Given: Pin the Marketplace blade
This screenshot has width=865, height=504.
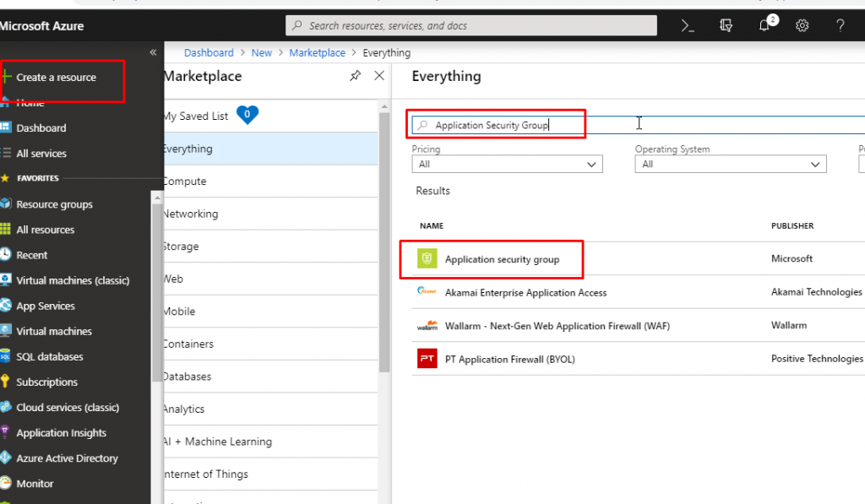Looking at the screenshot, I should pos(355,76).
